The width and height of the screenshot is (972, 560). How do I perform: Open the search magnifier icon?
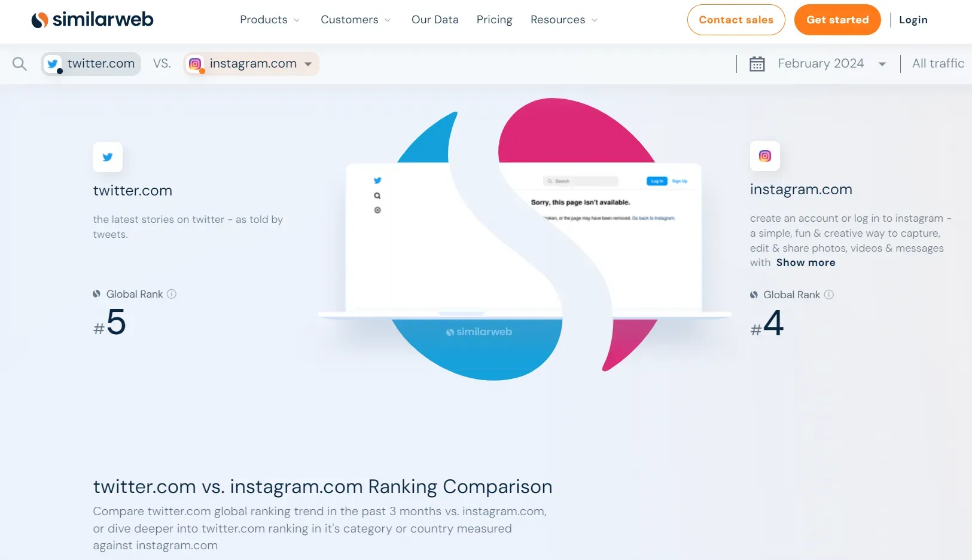[19, 64]
